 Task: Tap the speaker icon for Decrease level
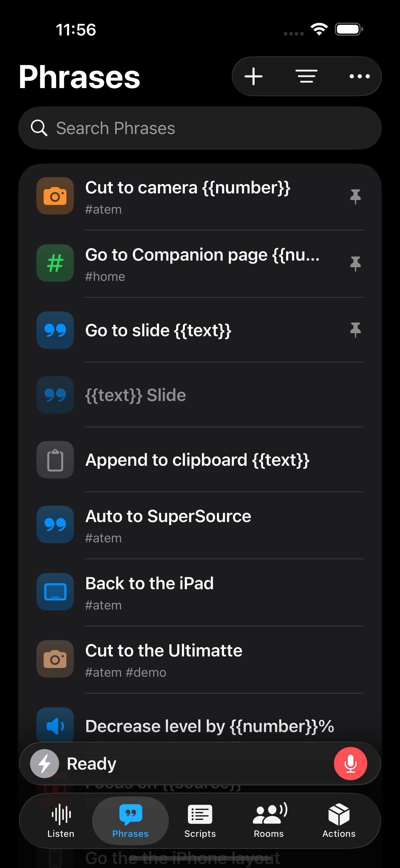click(x=55, y=725)
